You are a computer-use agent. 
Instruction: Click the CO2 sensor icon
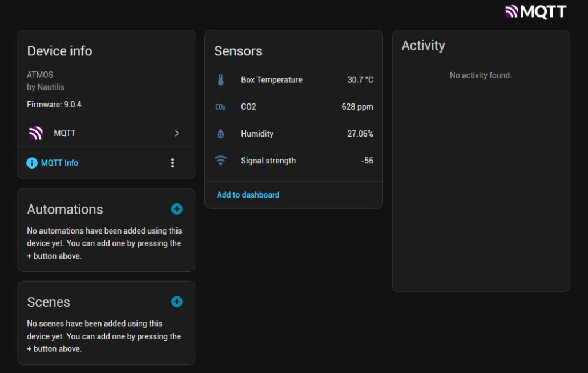click(x=220, y=107)
